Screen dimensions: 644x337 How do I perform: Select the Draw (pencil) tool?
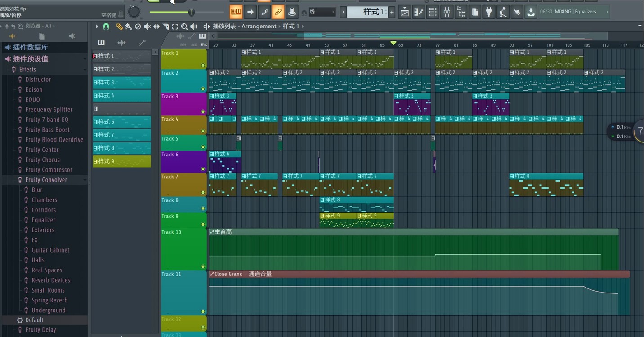pos(120,27)
